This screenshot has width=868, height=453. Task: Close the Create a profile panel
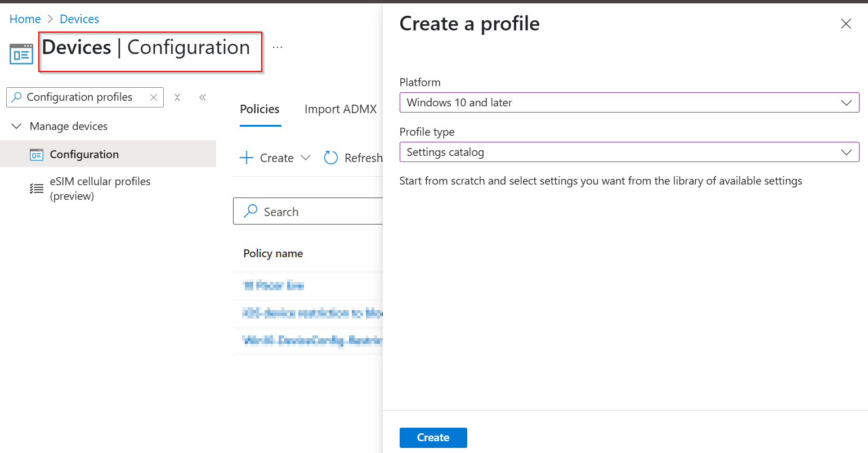(x=845, y=24)
